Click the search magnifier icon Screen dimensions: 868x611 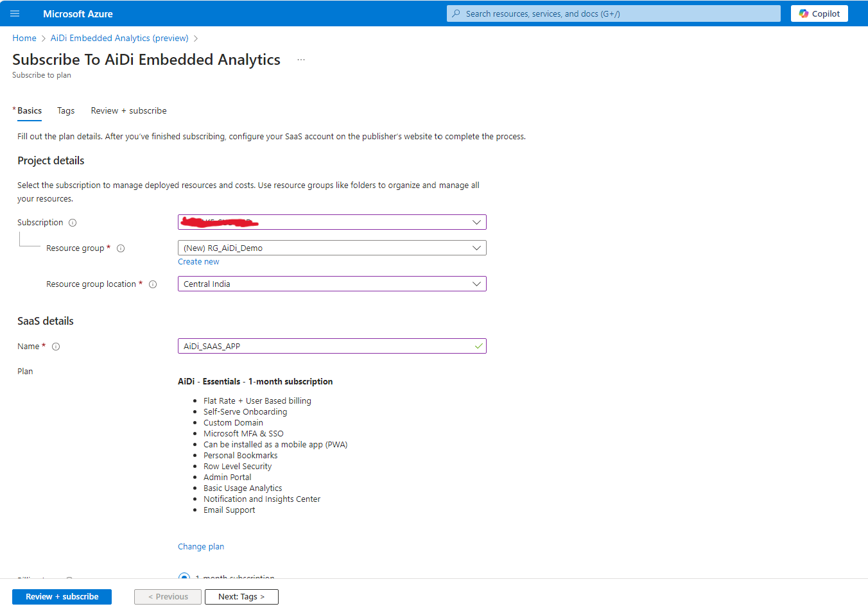click(x=456, y=13)
